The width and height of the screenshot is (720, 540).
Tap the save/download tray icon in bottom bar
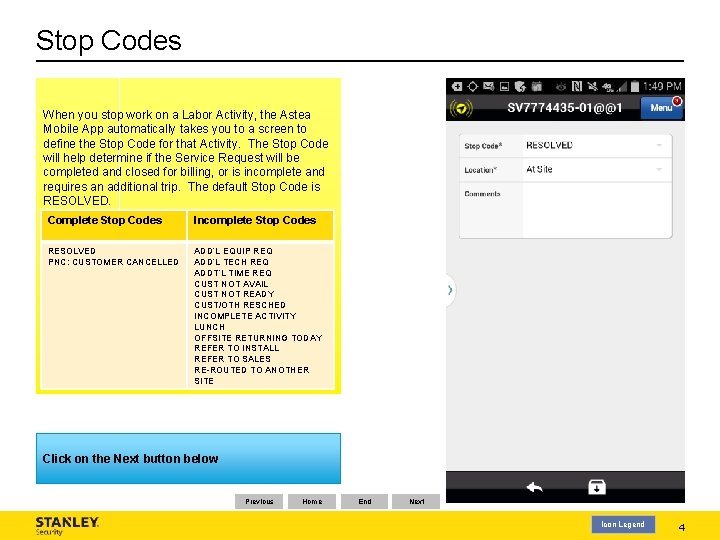point(596,487)
